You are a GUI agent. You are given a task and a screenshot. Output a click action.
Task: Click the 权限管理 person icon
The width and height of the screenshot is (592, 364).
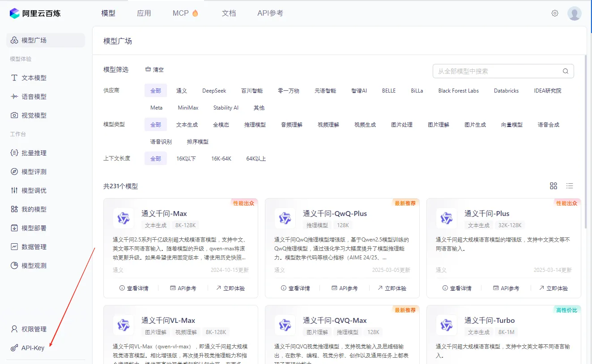[14, 329]
